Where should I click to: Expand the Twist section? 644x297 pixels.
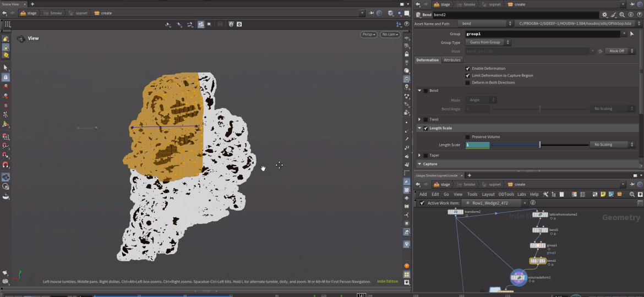pyautogui.click(x=419, y=119)
